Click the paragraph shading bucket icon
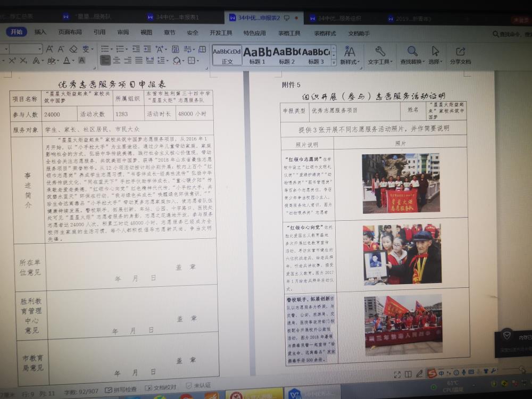 pos(177,61)
